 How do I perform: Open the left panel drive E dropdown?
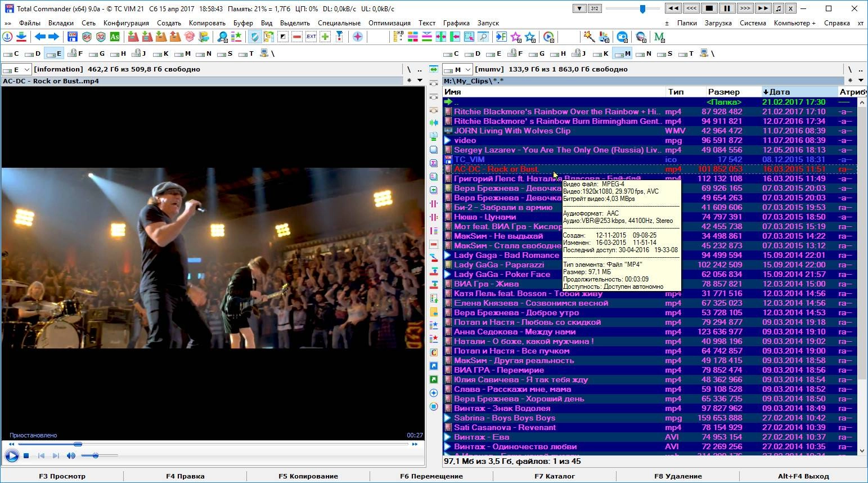click(16, 69)
